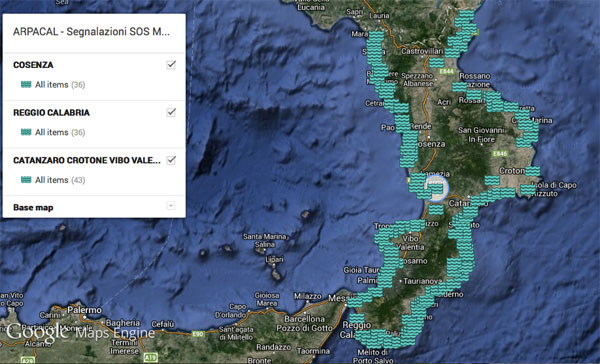Click the Taurianova town label
600x364 pixels.
422,281
